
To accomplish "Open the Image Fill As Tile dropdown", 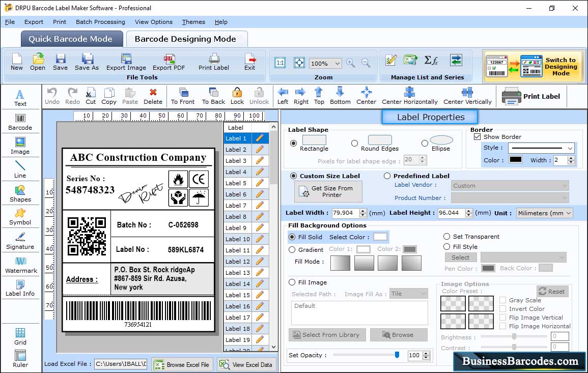I will [409, 294].
